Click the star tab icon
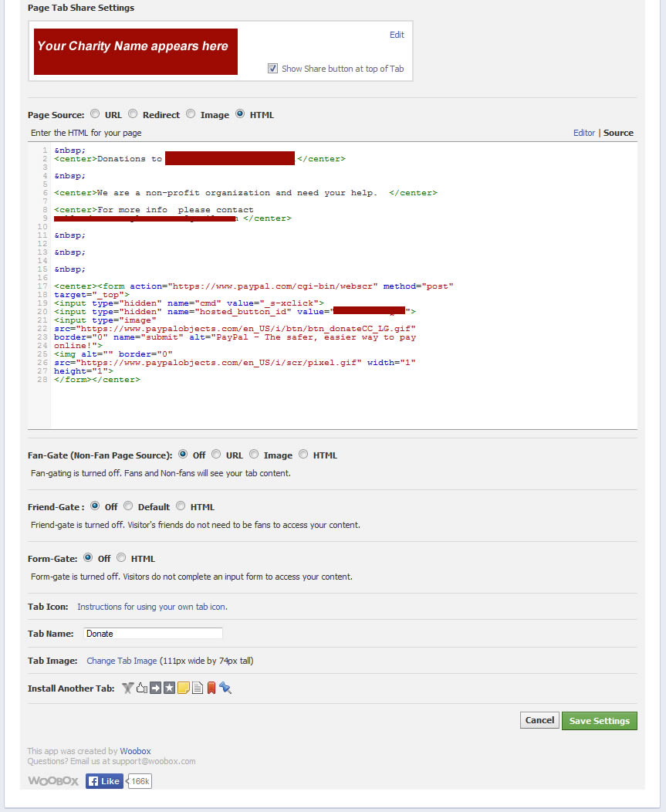The width and height of the screenshot is (666, 812). pyautogui.click(x=169, y=688)
